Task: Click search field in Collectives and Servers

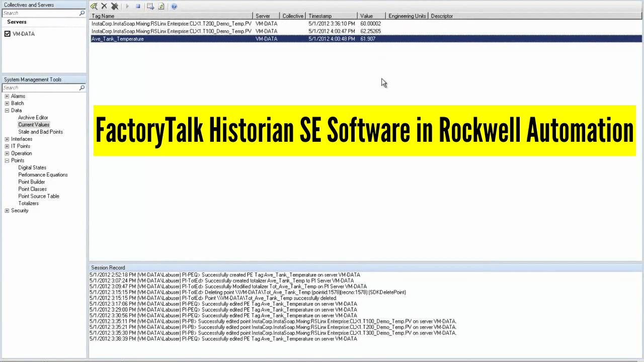Action: pyautogui.click(x=40, y=13)
